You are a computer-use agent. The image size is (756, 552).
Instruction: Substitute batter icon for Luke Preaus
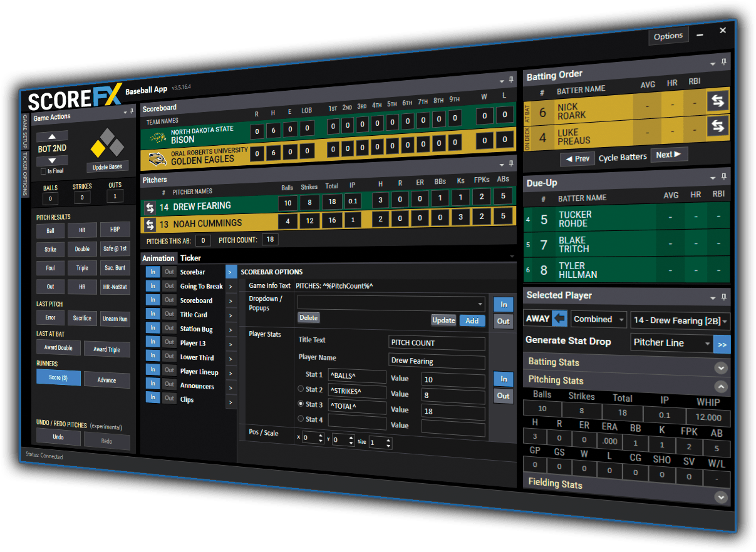tap(718, 126)
